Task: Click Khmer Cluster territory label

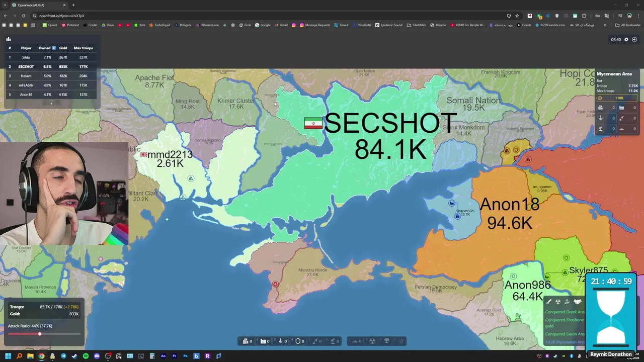Action: click(x=236, y=101)
